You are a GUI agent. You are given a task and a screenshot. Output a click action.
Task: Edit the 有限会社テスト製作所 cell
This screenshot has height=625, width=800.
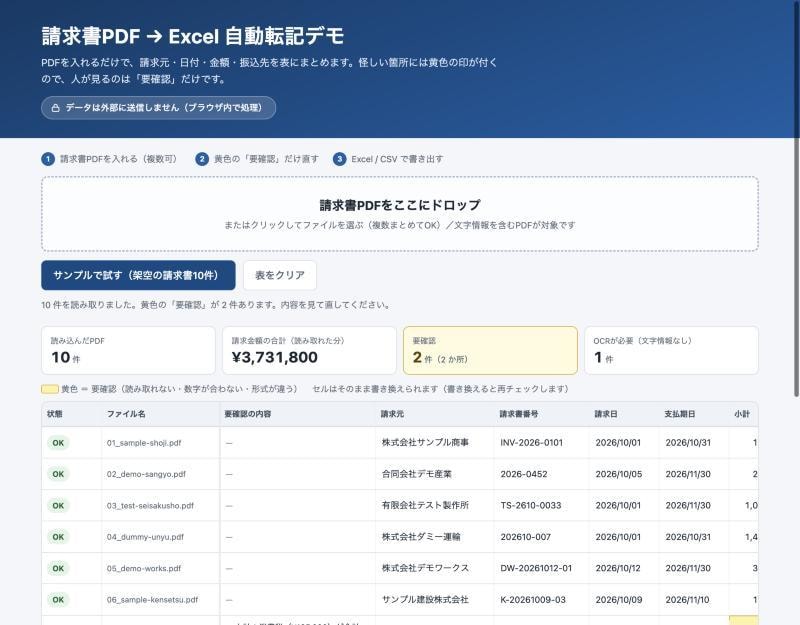point(435,506)
